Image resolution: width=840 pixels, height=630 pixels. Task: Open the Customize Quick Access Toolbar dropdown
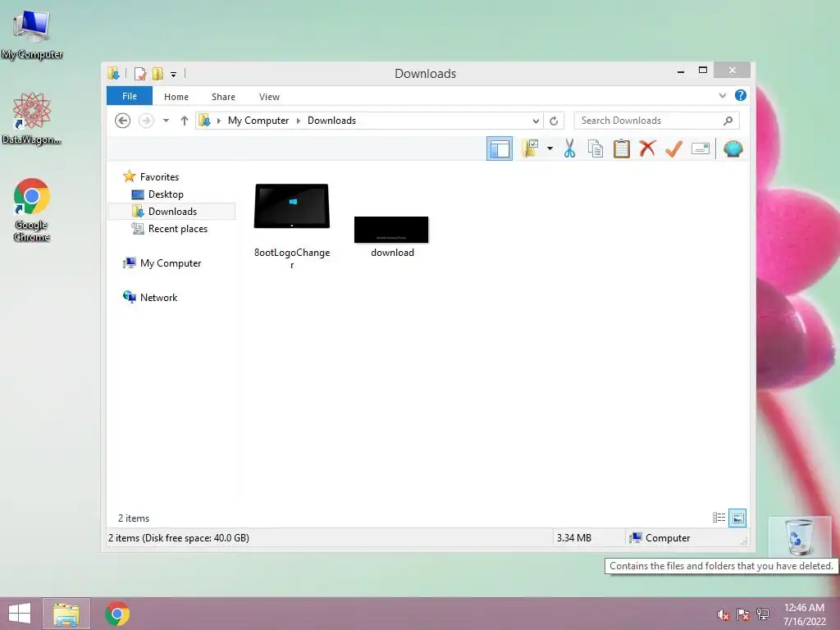pyautogui.click(x=174, y=74)
